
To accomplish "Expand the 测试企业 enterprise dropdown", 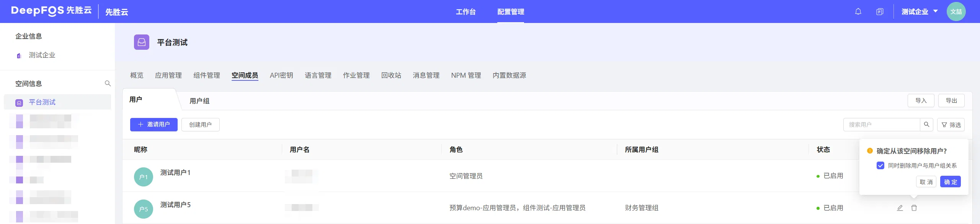I will pyautogui.click(x=919, y=11).
